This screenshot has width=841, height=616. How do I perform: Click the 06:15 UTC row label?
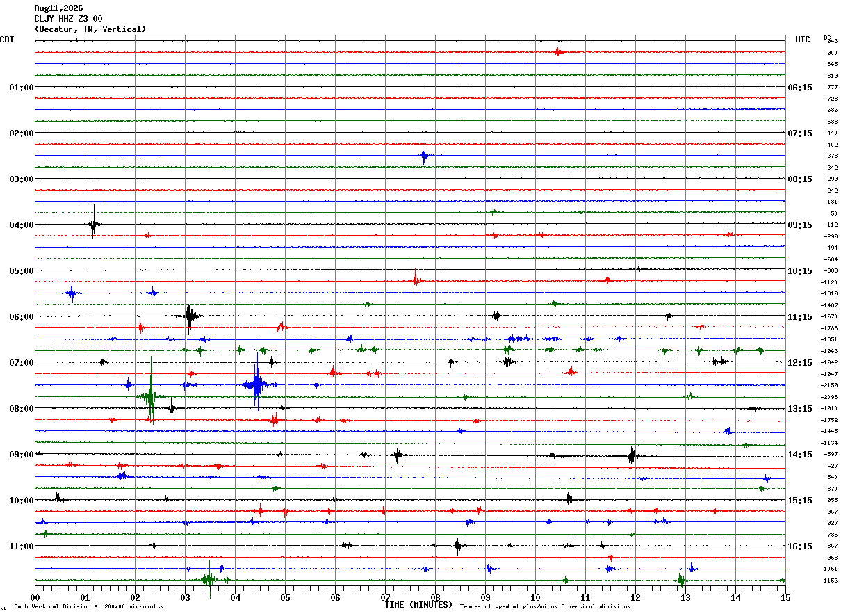[800, 88]
